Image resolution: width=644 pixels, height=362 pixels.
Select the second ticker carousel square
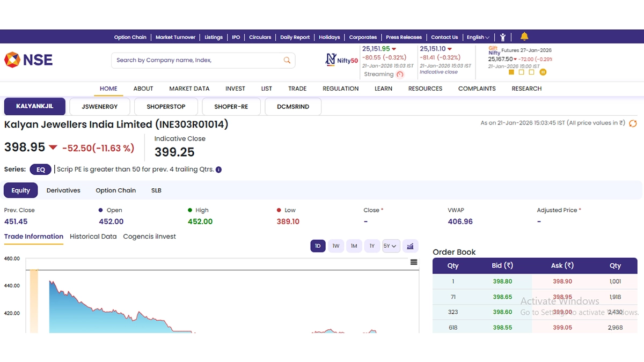point(521,72)
